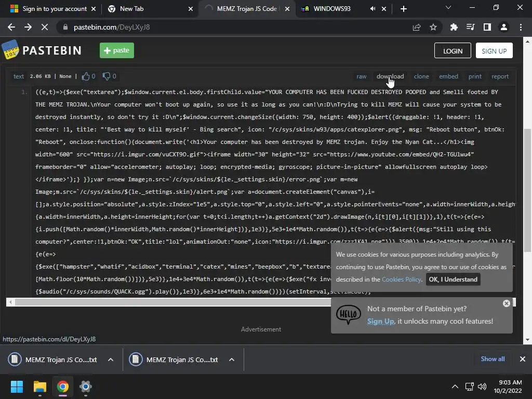Go forward with browser forward arrow

pos(28,27)
